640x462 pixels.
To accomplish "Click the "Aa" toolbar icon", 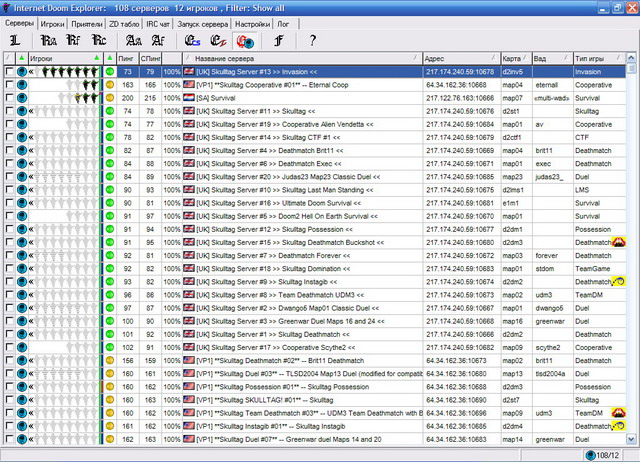I will [x=134, y=41].
